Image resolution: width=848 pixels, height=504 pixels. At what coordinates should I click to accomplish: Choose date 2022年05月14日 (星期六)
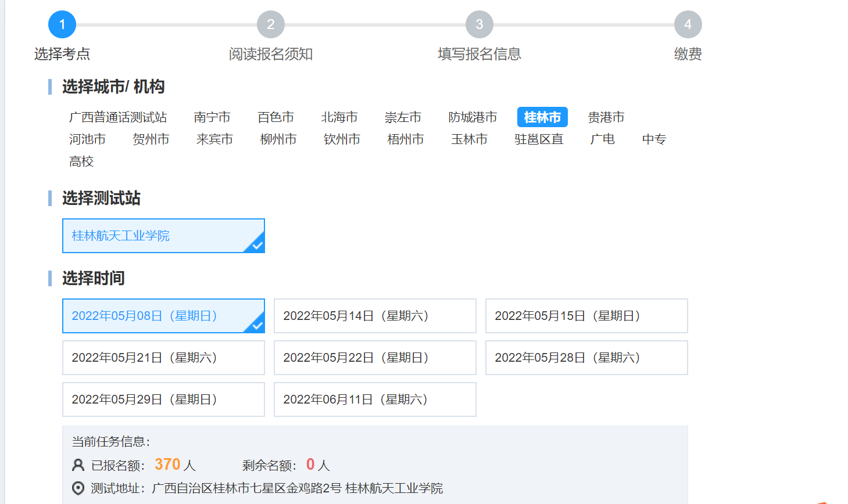(375, 316)
